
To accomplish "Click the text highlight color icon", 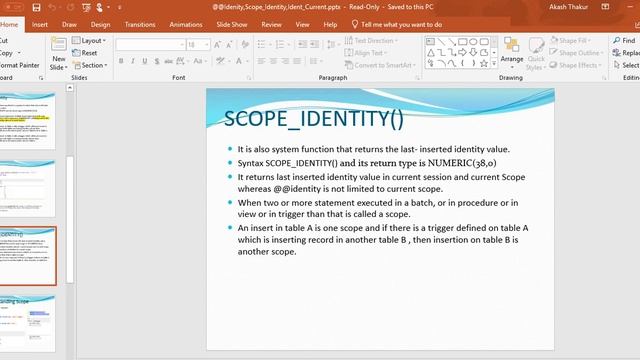I will 220,61.
